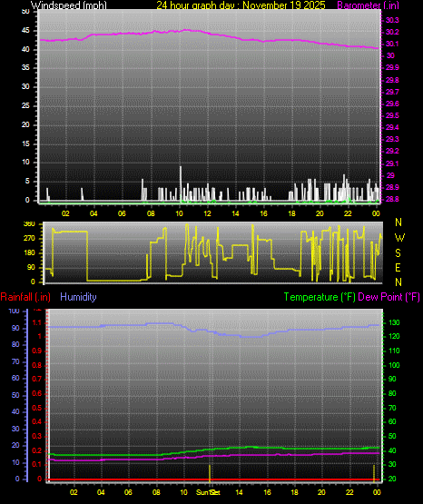Click the "Windspeed (mph)" axis title
The height and width of the screenshot is (504, 423).
pos(69,5)
